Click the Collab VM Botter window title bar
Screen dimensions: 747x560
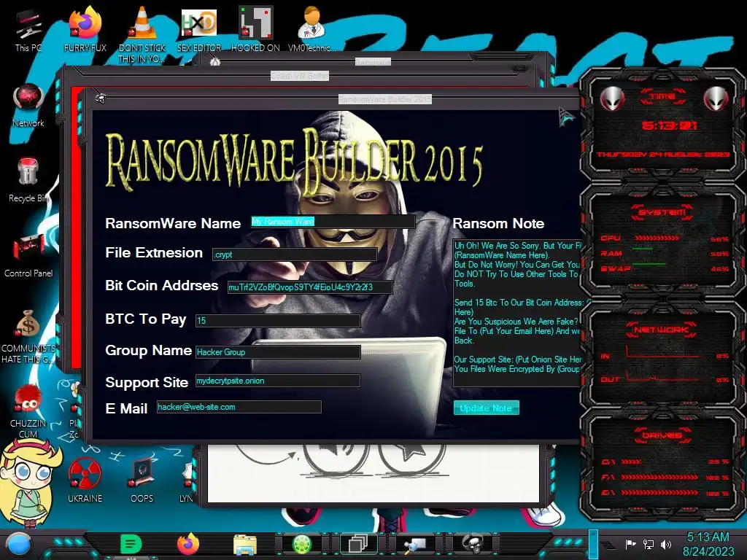(299, 76)
